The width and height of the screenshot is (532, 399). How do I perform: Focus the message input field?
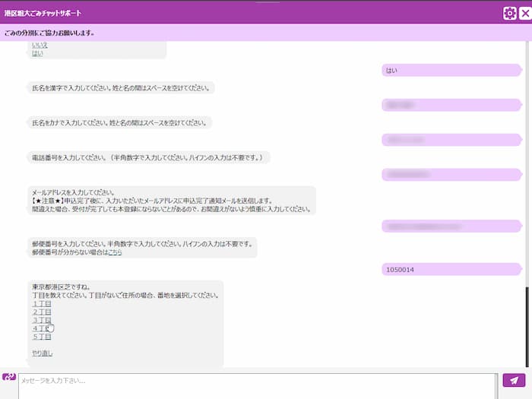point(258,386)
